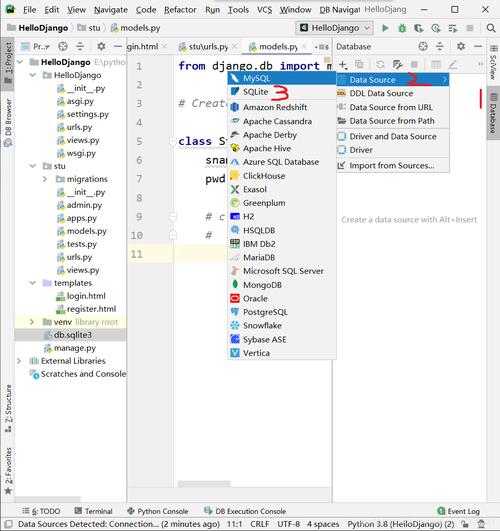Viewport: 500px width, 531px height.
Task: Select Driver and Data Source option
Action: pos(393,136)
